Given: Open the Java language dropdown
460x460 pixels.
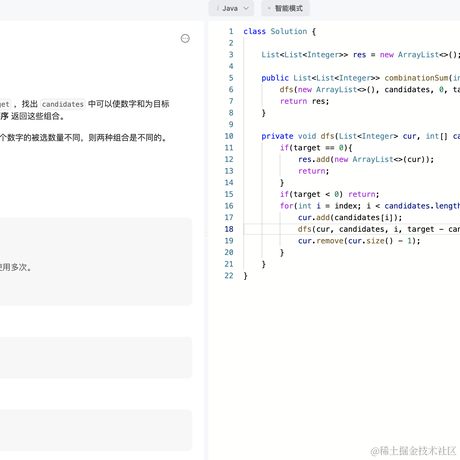Looking at the screenshot, I should [x=231, y=8].
